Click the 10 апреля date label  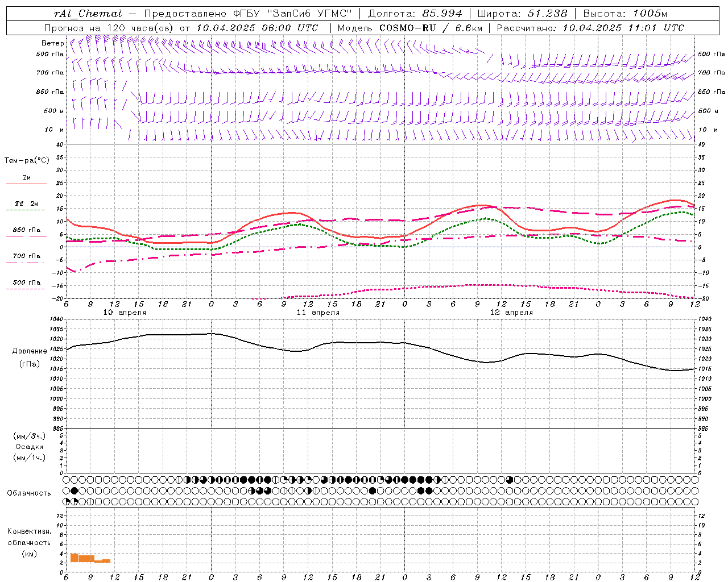pos(125,313)
